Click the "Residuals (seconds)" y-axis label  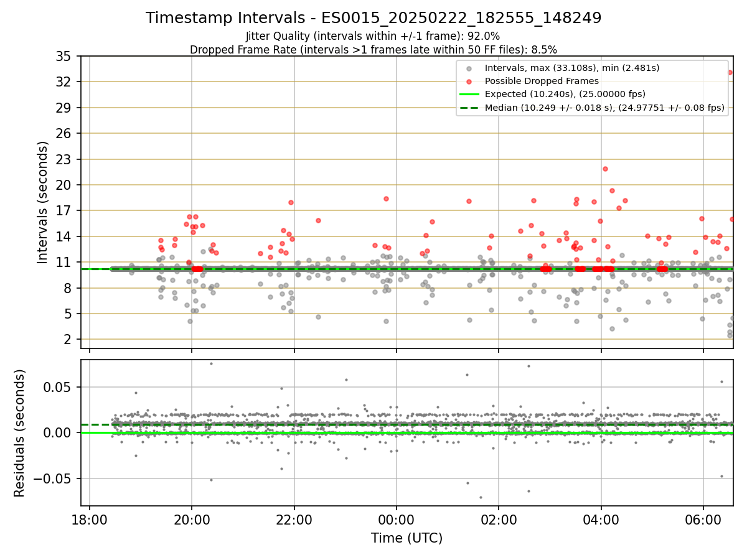click(x=19, y=433)
